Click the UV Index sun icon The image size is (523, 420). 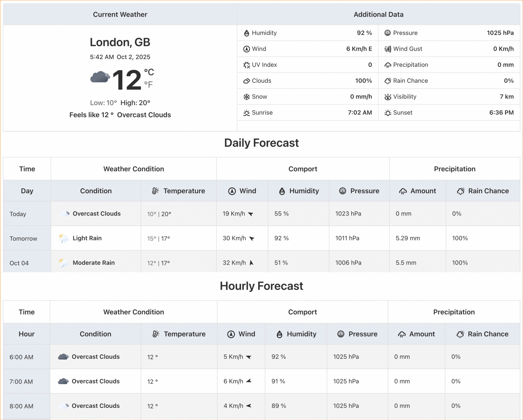pos(246,65)
